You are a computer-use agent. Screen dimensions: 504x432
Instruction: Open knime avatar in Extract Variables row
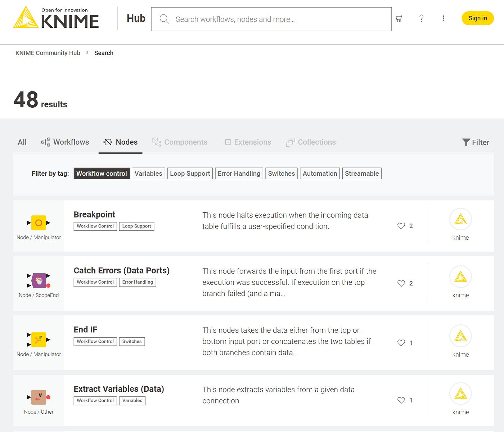tap(460, 393)
